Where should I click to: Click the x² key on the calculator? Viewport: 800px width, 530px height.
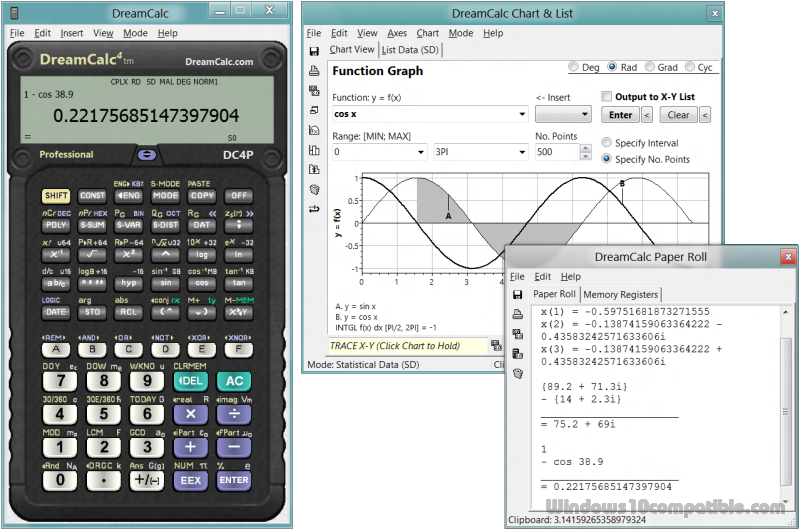(129, 254)
